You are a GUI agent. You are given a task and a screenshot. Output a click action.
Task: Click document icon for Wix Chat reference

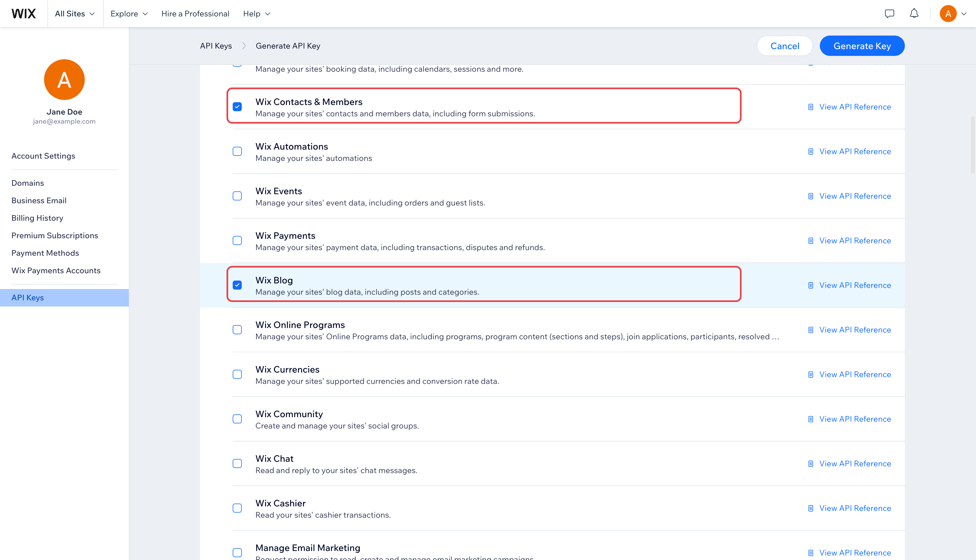[811, 464]
